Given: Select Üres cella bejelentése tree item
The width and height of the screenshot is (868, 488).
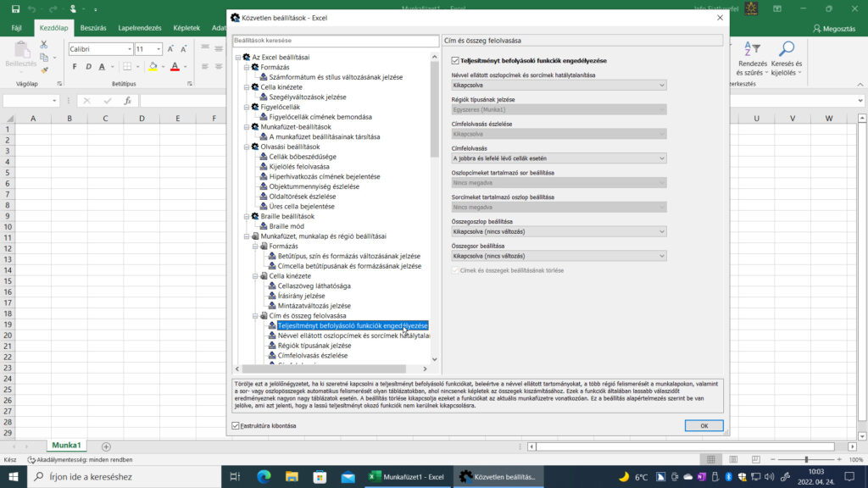Looking at the screenshot, I should 301,207.
